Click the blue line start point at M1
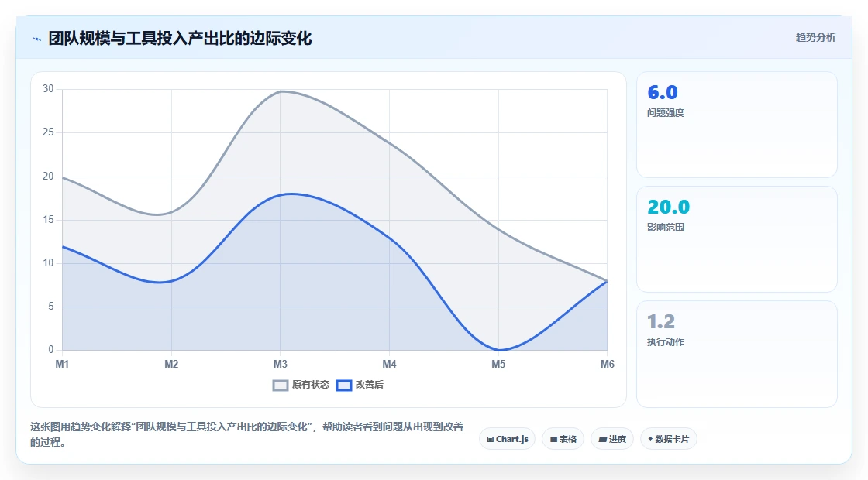Image resolution: width=868 pixels, height=480 pixels. (63, 246)
